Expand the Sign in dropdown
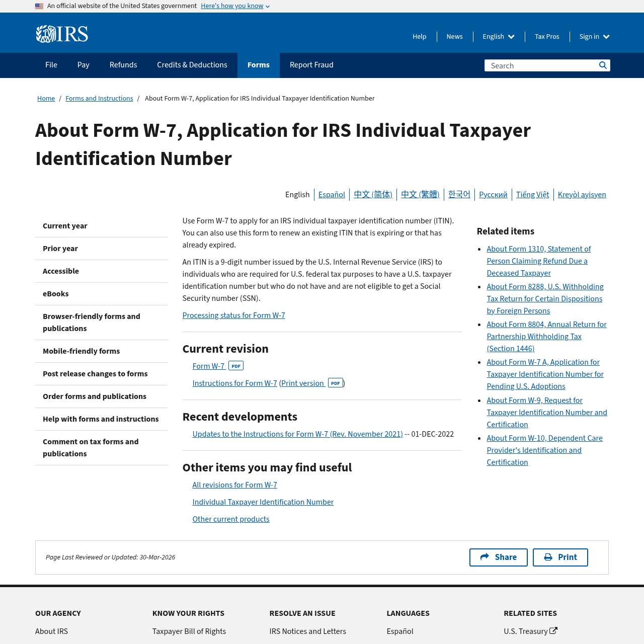The width and height of the screenshot is (644, 644). [x=594, y=37]
